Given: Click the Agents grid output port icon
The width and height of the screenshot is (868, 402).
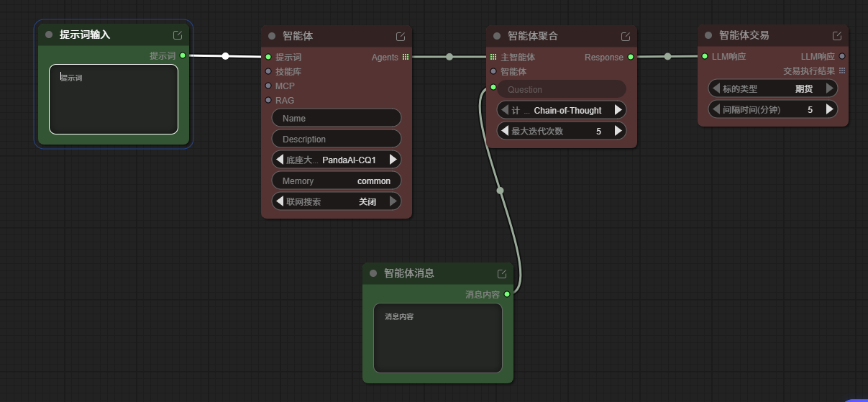Looking at the screenshot, I should tap(406, 57).
